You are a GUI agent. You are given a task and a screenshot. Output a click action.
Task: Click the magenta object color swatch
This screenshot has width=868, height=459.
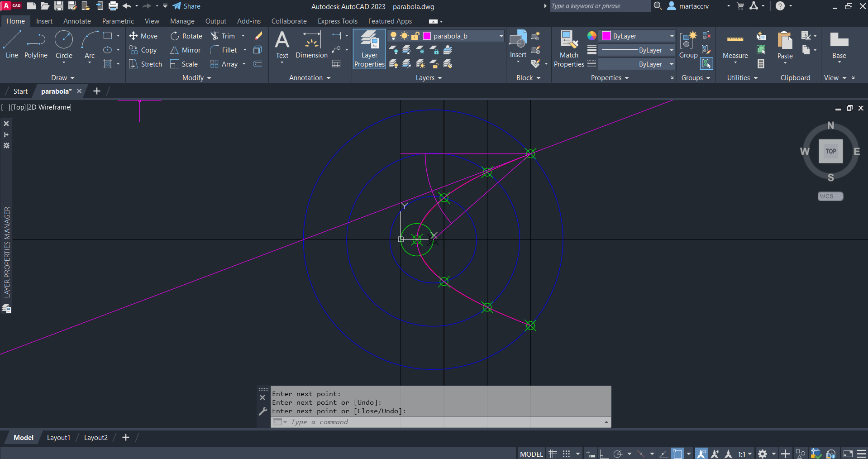[606, 36]
